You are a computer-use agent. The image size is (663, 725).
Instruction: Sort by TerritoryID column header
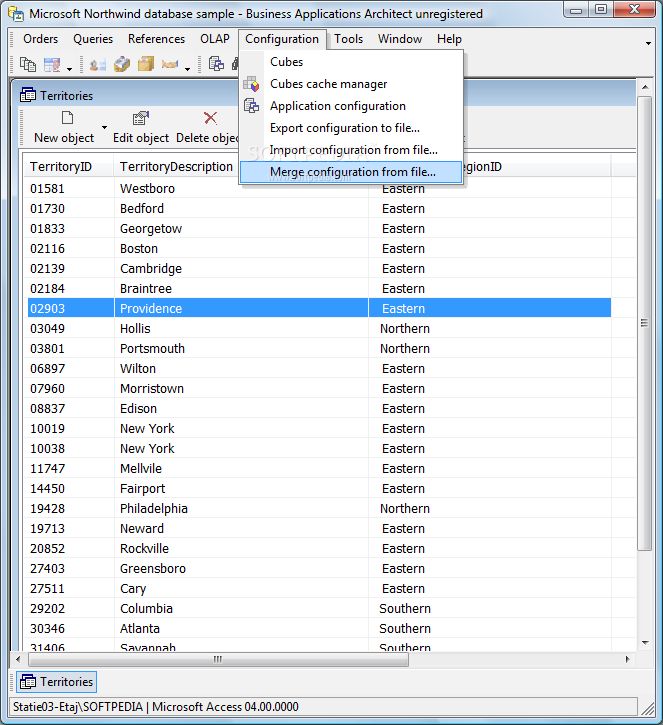[x=68, y=166]
